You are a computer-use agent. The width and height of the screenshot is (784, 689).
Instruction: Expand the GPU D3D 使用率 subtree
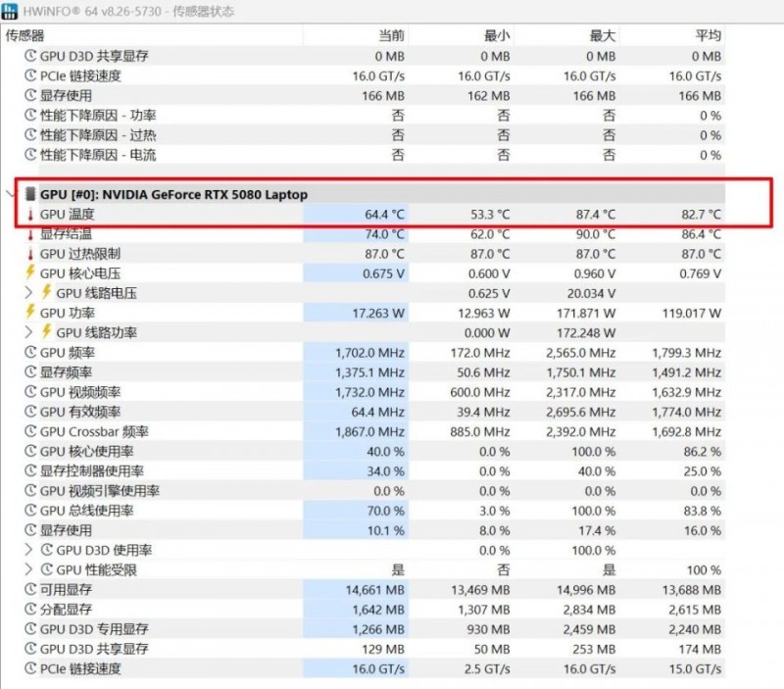[28, 551]
